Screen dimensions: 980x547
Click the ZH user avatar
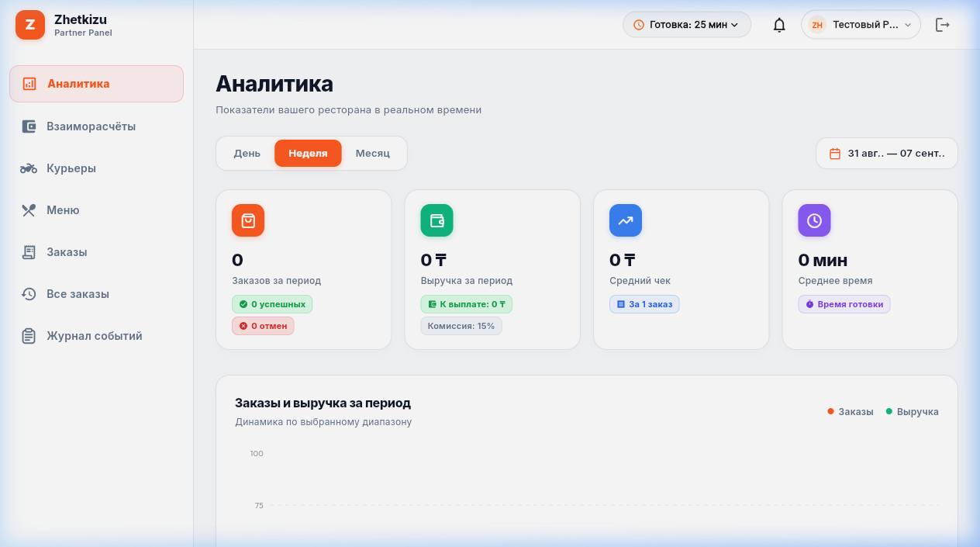(817, 25)
